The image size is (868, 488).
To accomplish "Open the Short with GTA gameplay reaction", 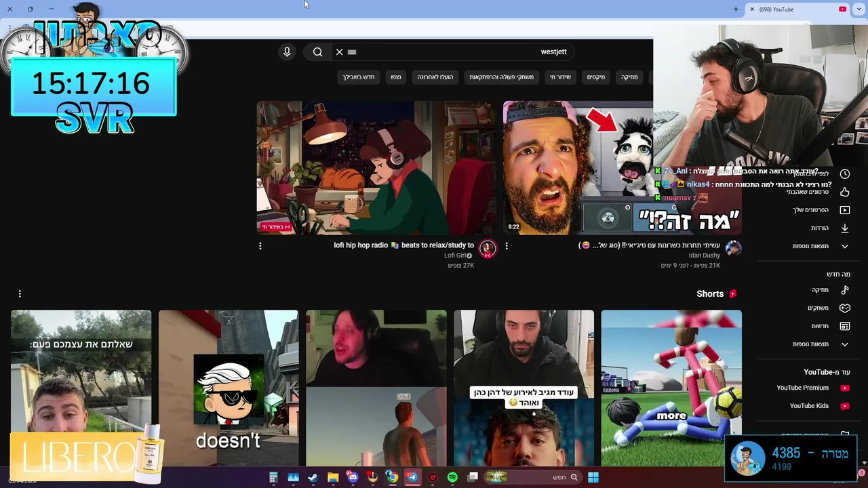I will tap(376, 388).
